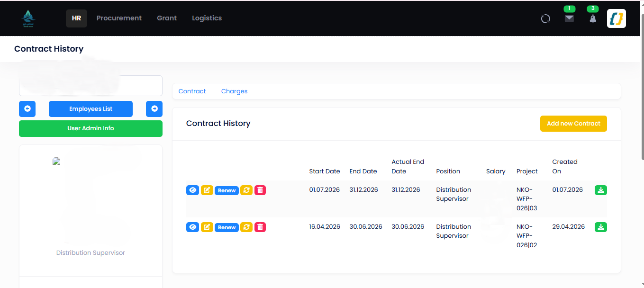Click project code NKO-WFP-026|02
Image resolution: width=644 pixels, height=288 pixels.
[527, 236]
